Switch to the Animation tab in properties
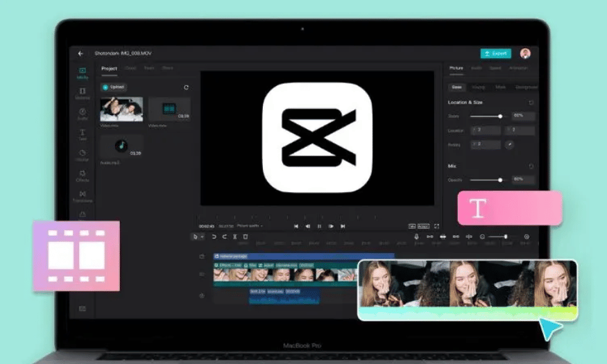Viewport: 607px width, 364px height. [518, 68]
